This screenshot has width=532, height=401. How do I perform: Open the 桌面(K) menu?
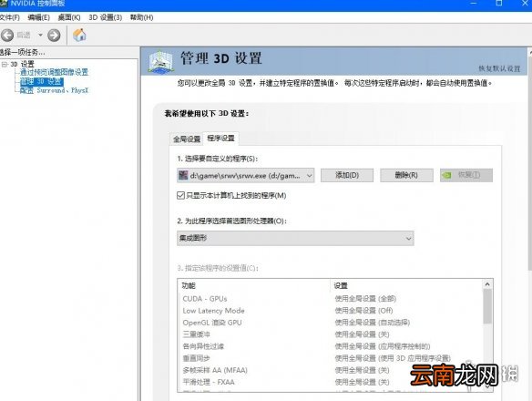69,17
